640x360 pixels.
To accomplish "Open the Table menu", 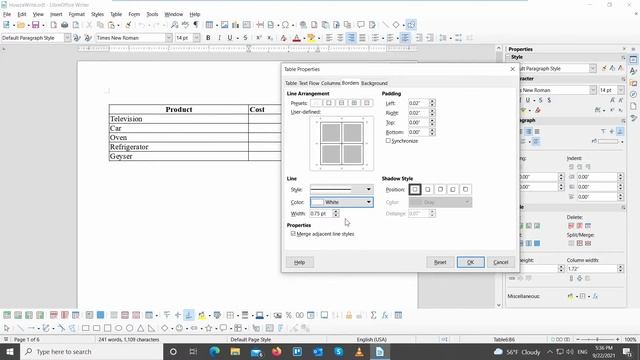I will tap(116, 14).
